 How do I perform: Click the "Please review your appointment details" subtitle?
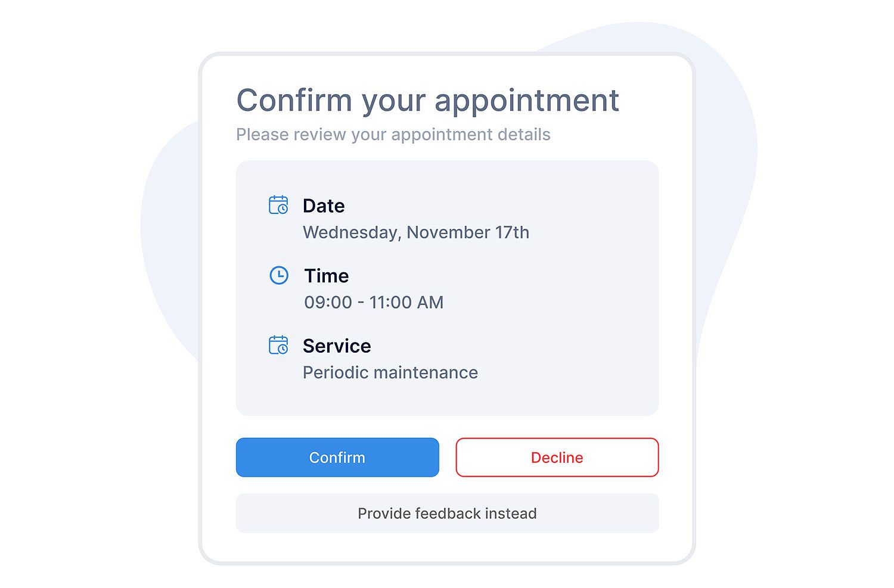[393, 135]
